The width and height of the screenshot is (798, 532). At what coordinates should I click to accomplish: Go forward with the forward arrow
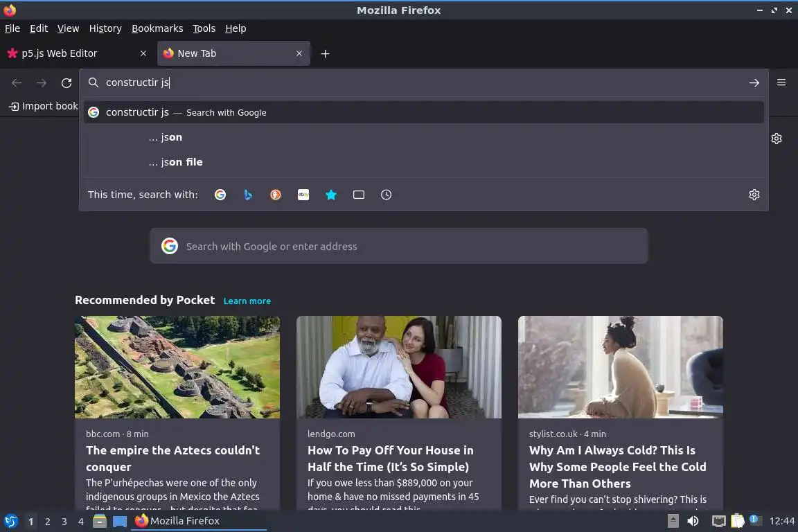(x=42, y=82)
